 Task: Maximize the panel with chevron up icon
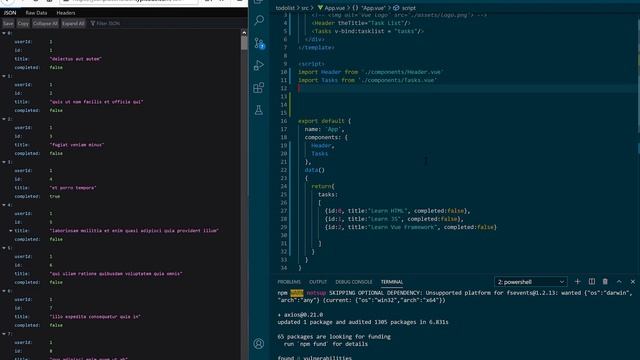click(619, 282)
